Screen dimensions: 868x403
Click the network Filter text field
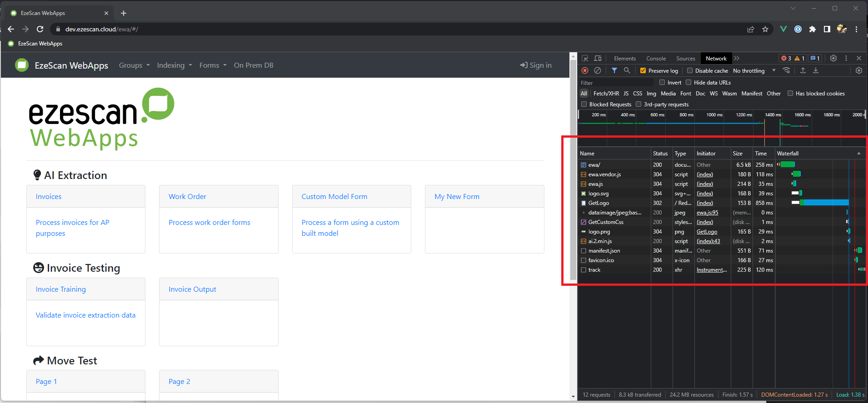point(616,83)
